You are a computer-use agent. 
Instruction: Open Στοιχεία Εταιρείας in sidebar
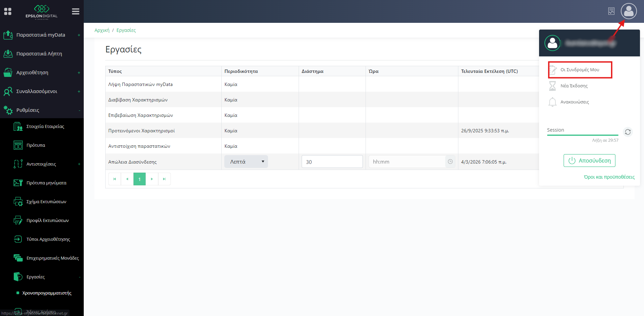45,127
